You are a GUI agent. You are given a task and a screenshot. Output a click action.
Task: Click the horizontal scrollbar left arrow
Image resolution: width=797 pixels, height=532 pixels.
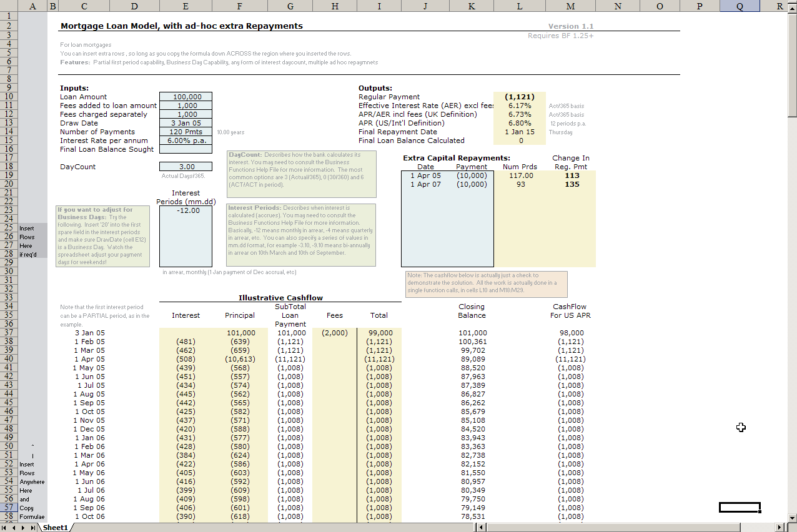[480, 528]
